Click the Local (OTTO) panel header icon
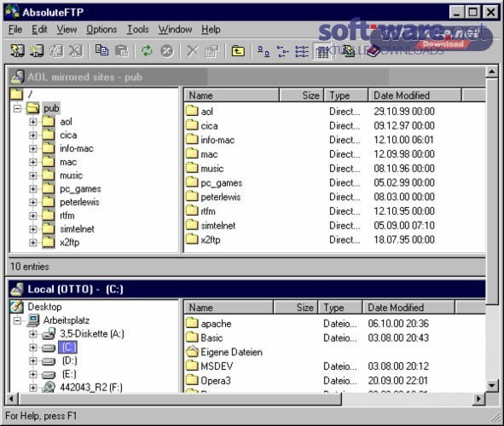 coord(17,289)
